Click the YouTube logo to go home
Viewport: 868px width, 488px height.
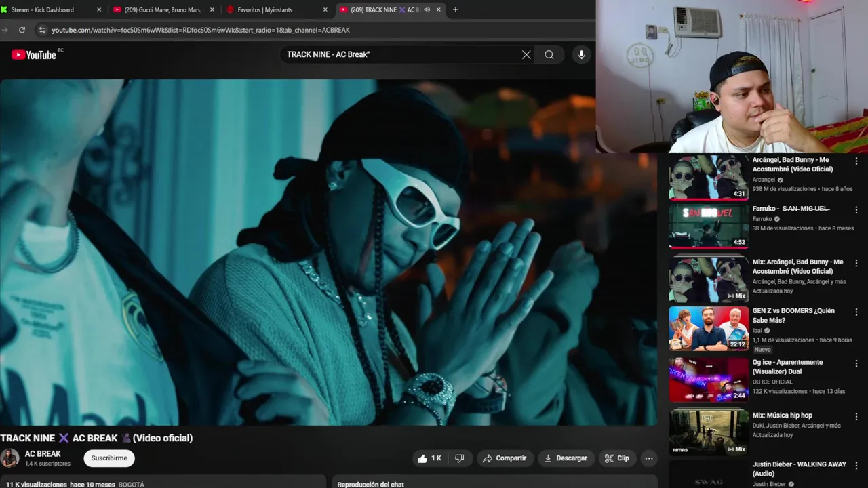coord(34,55)
